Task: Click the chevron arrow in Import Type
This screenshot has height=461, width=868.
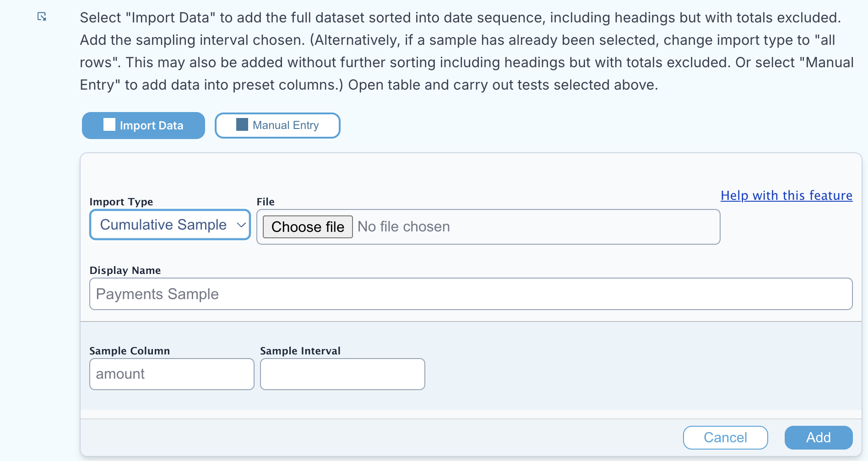Action: click(x=241, y=225)
